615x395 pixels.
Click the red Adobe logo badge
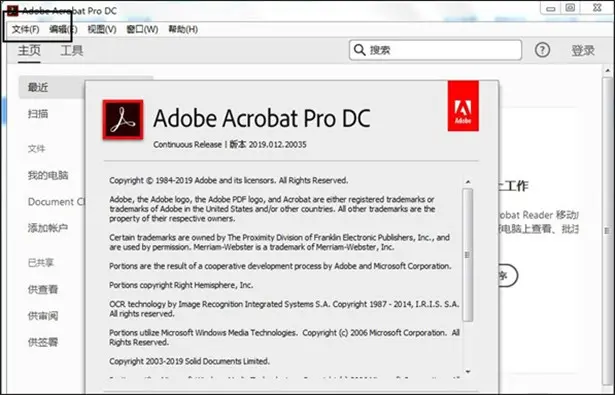tap(463, 106)
